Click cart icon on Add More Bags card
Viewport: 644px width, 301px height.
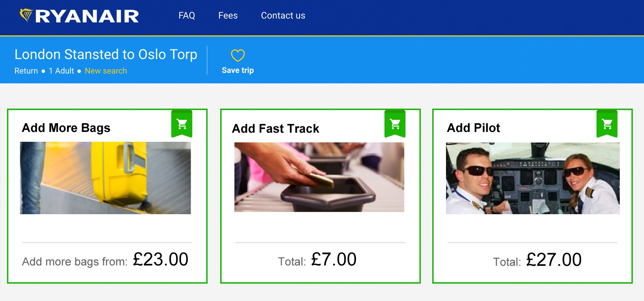[182, 124]
